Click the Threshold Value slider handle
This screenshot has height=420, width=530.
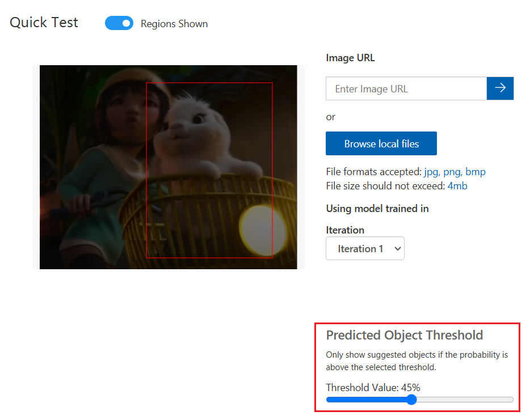(x=411, y=400)
